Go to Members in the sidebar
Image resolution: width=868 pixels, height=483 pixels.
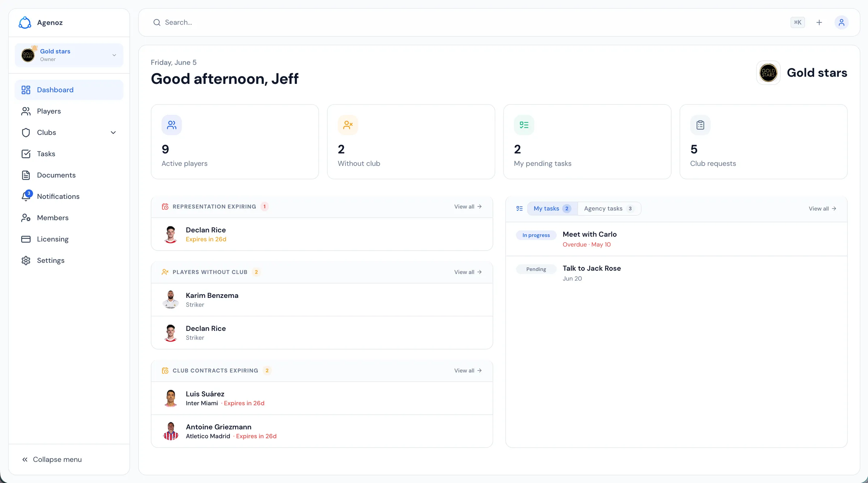tap(69, 218)
